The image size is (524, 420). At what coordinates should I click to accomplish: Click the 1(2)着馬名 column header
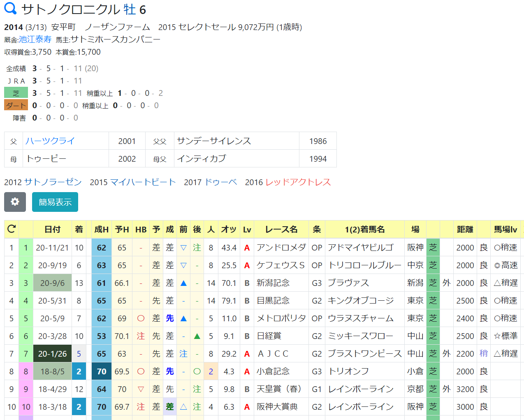coord(365,230)
